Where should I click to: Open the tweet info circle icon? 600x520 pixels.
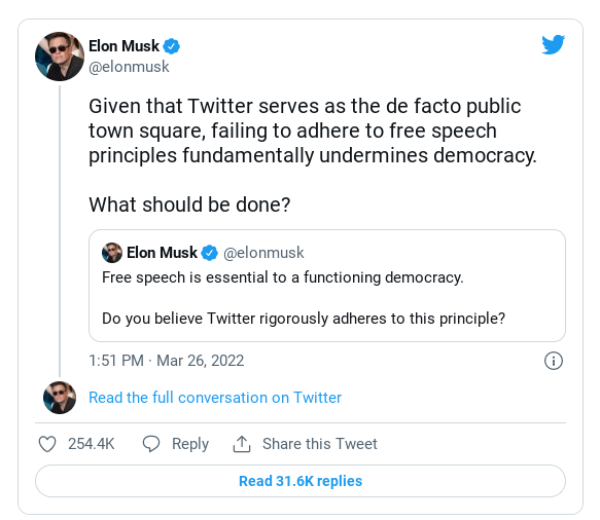(x=553, y=360)
